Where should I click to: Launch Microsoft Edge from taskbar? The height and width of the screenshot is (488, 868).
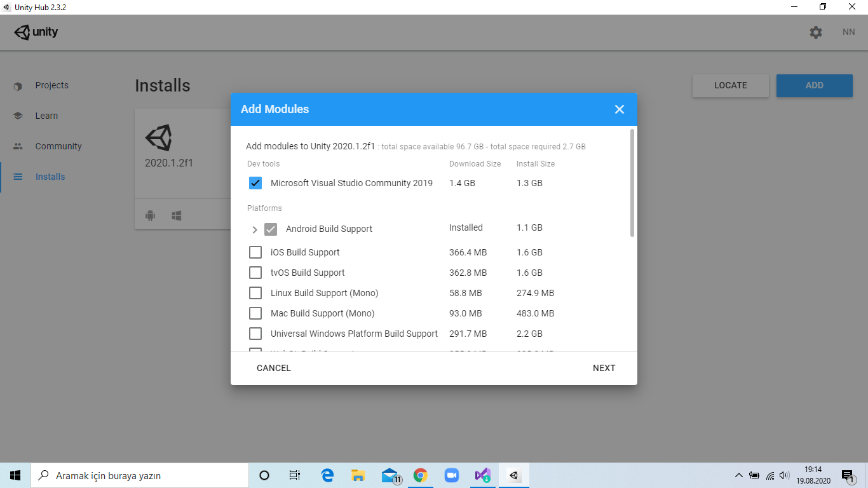click(327, 475)
